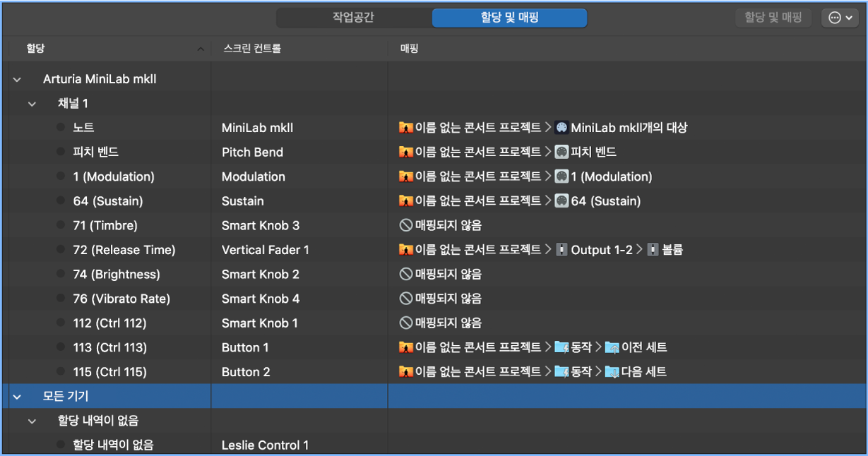Click the MIDI icon beside 피치 벤드 mapping
Screen dimensions: 868x456
[x=561, y=152]
